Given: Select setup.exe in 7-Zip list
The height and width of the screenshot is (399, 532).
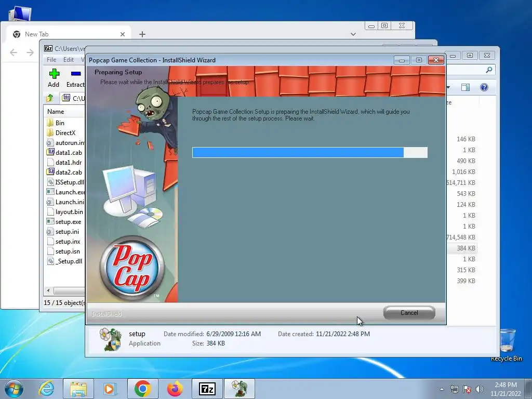Looking at the screenshot, I should [x=68, y=221].
